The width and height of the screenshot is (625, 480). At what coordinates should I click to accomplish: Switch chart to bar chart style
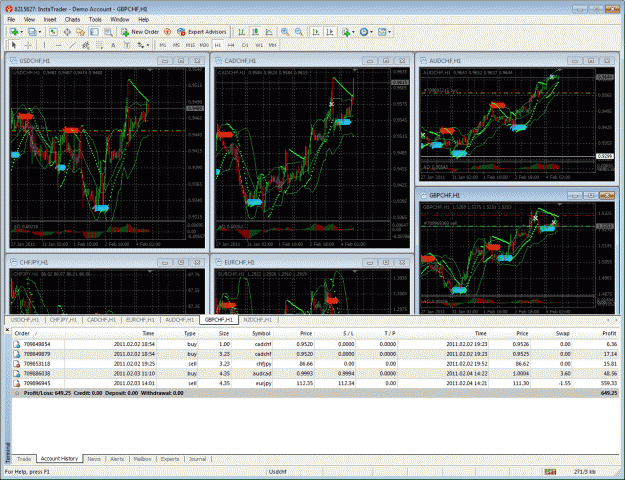pyautogui.click(x=242, y=32)
